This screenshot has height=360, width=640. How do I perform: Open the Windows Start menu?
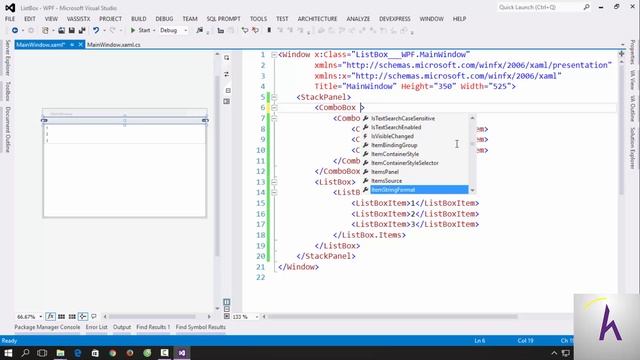[x=8, y=353]
